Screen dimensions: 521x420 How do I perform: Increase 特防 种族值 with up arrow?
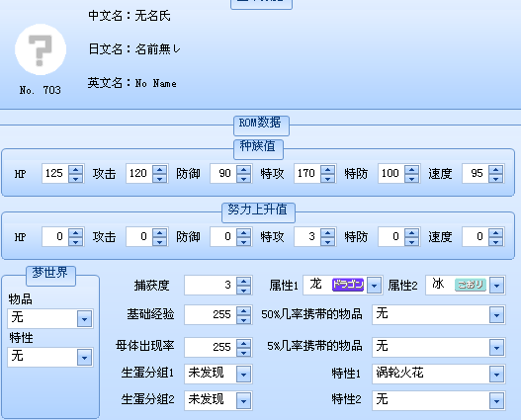(412, 169)
